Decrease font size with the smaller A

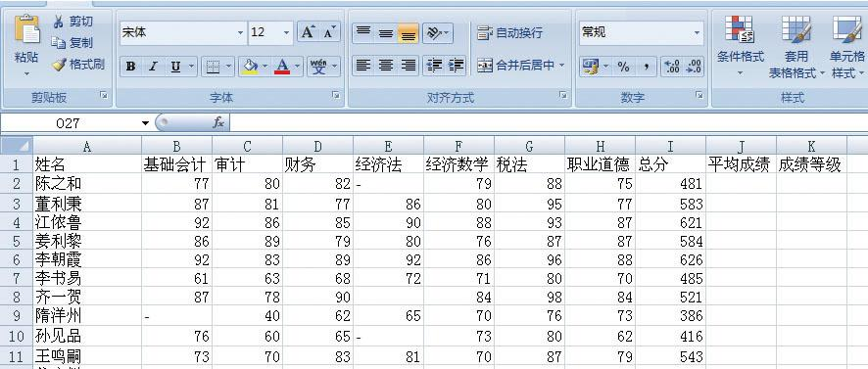coord(329,32)
